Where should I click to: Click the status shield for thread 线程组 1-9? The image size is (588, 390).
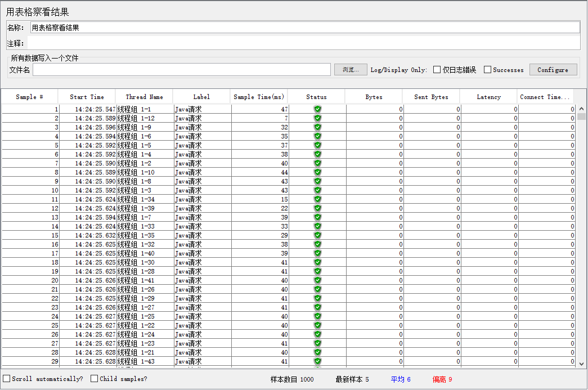(317, 127)
